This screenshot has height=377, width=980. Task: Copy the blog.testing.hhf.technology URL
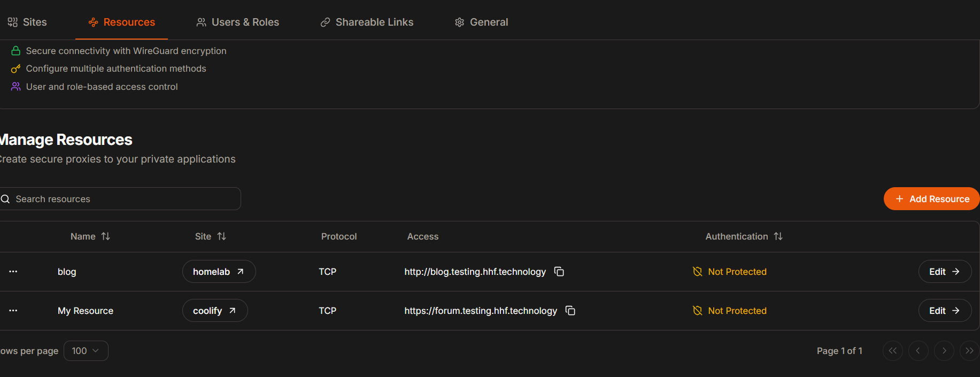pos(559,272)
